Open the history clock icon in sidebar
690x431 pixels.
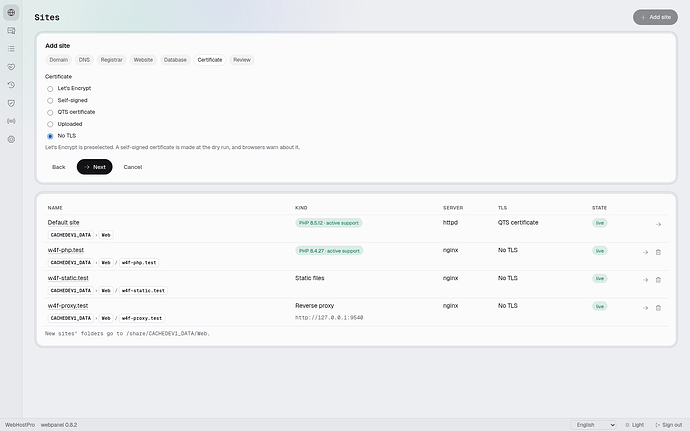[x=11, y=85]
